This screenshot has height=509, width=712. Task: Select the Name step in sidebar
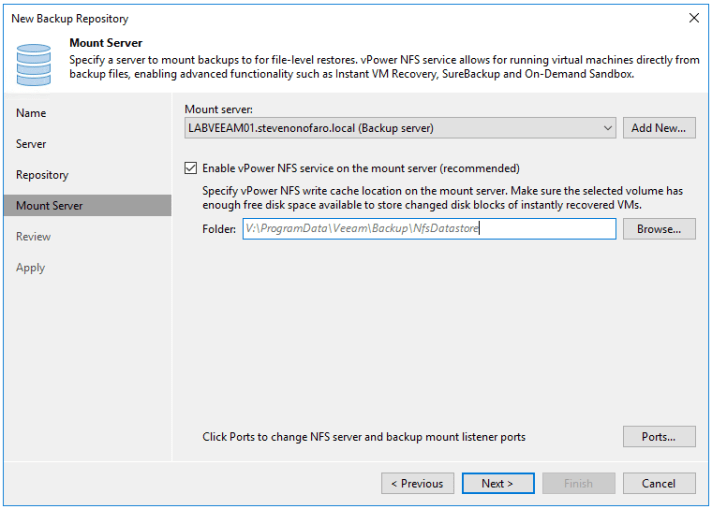click(31, 113)
